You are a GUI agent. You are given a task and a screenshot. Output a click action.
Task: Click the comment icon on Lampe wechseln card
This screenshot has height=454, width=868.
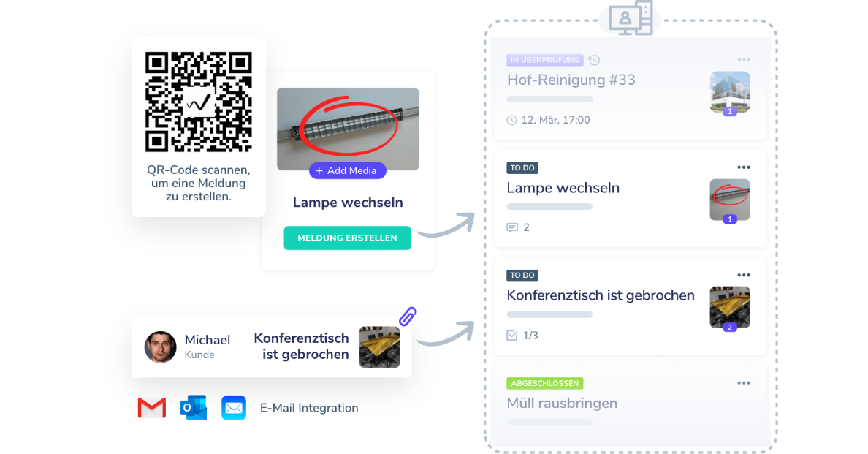512,227
